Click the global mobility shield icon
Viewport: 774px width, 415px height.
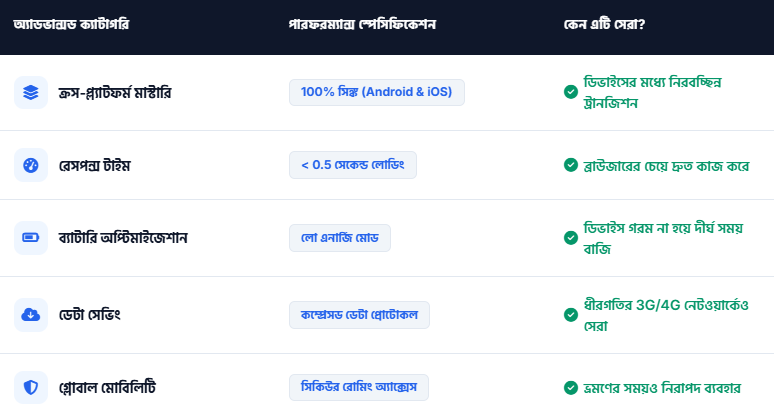pyautogui.click(x=31, y=387)
